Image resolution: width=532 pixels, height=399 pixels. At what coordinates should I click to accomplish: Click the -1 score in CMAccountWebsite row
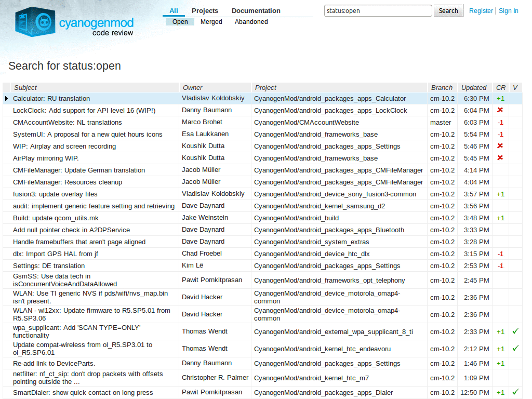(x=500, y=123)
